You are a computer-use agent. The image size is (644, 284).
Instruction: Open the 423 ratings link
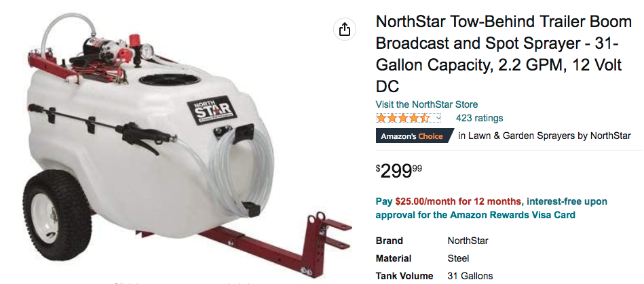click(x=479, y=118)
